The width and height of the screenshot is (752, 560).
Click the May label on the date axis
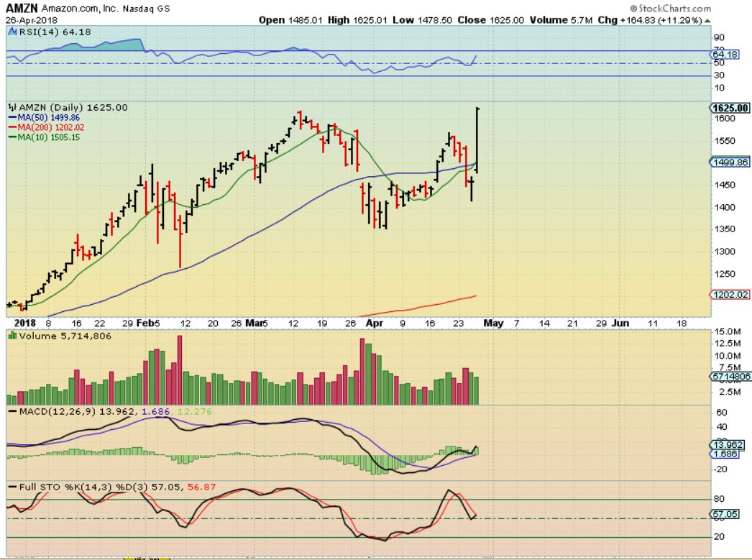493,323
